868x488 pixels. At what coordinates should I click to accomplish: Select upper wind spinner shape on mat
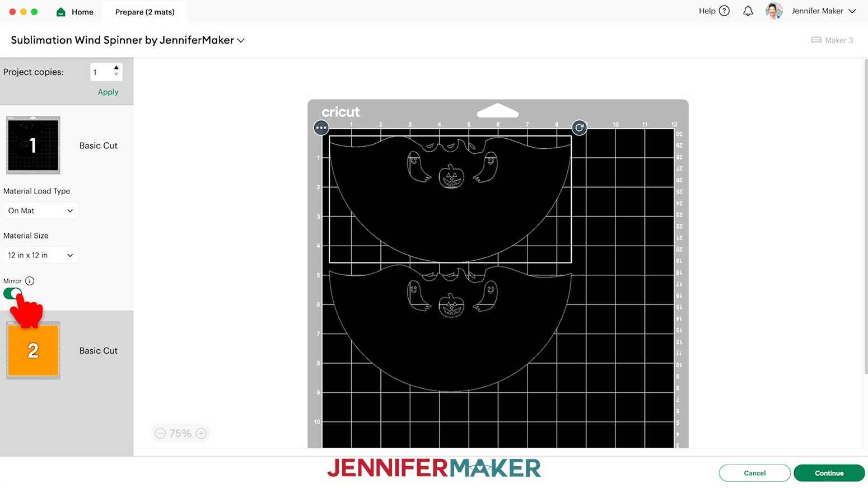450,199
